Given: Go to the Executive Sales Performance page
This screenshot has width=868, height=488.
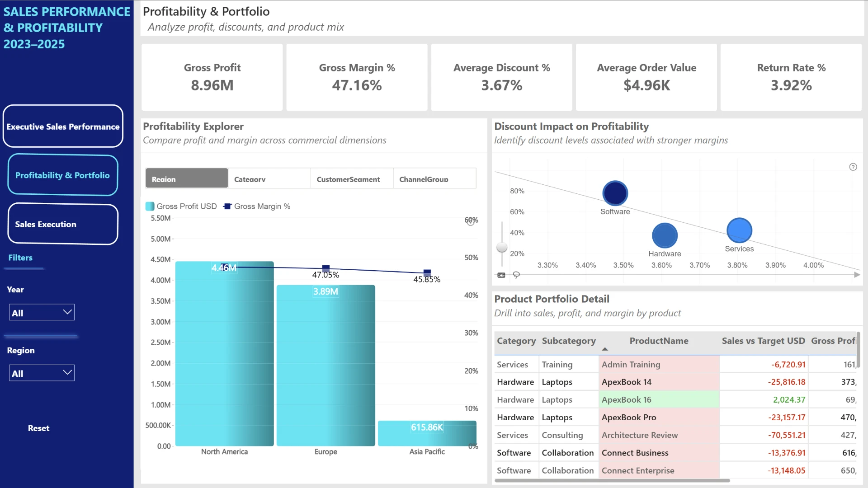Looking at the screenshot, I should [x=63, y=127].
